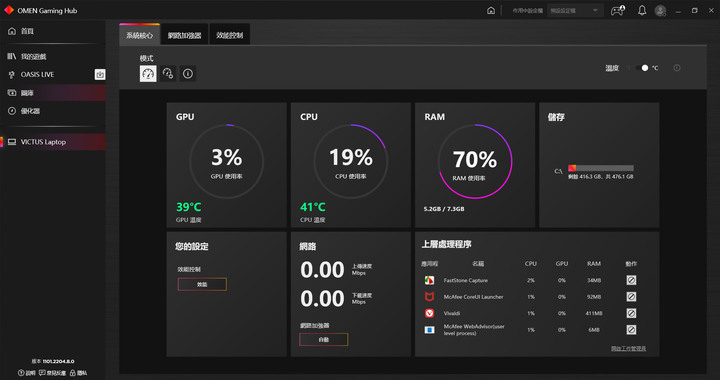Image resolution: width=720 pixels, height=380 pixels.
Task: Click the C:\ storage usage bar
Action: (x=601, y=168)
